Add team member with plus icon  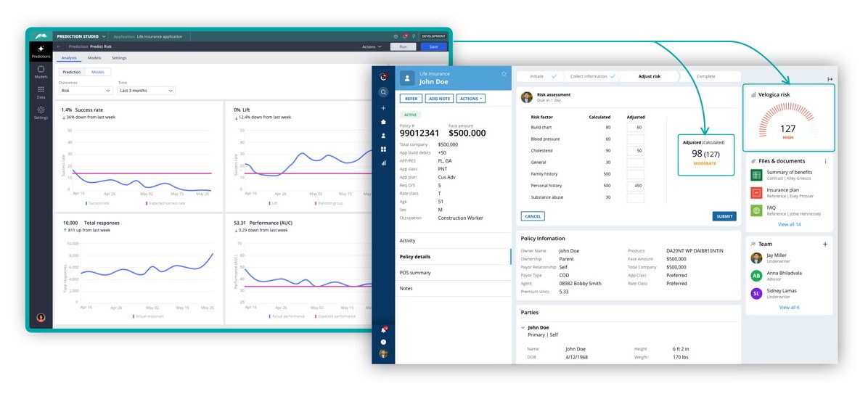point(825,245)
